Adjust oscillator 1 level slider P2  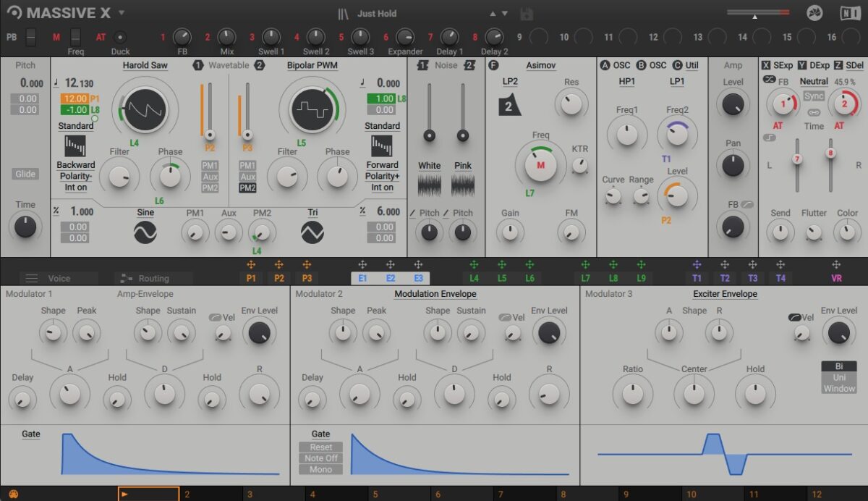pos(210,111)
